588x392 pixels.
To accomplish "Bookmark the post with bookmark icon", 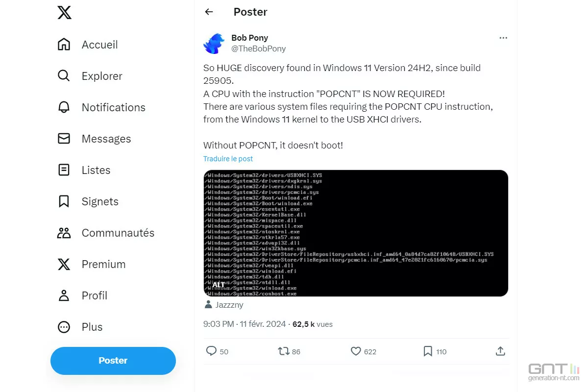I will pyautogui.click(x=428, y=351).
